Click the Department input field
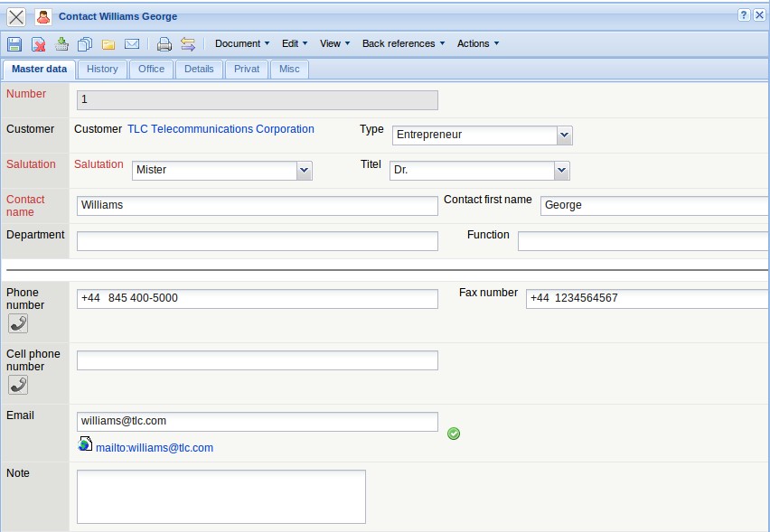 click(x=257, y=241)
